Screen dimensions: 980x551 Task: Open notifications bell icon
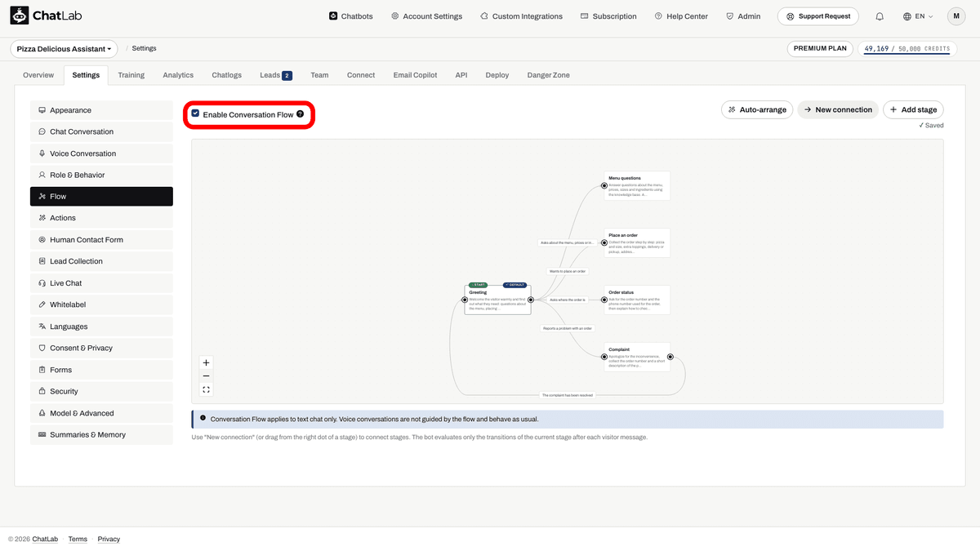pos(880,16)
